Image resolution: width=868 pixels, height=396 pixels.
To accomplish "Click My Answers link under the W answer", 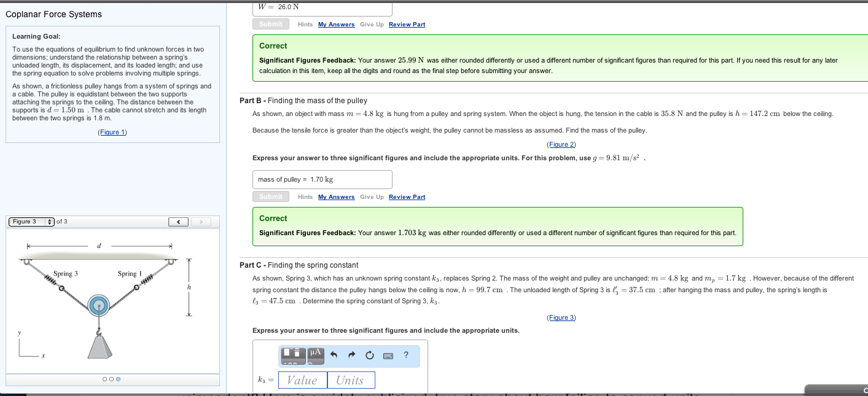I will point(336,25).
